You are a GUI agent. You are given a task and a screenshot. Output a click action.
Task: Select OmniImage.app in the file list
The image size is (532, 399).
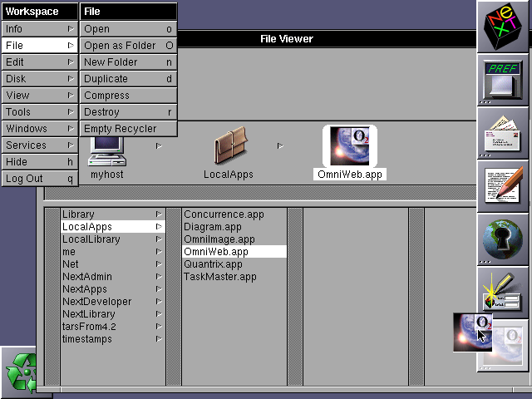(234, 239)
